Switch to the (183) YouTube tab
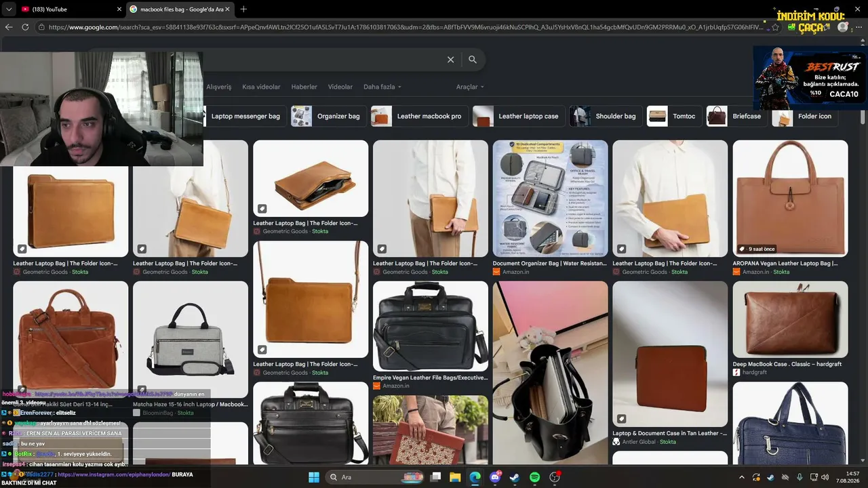 [71, 9]
